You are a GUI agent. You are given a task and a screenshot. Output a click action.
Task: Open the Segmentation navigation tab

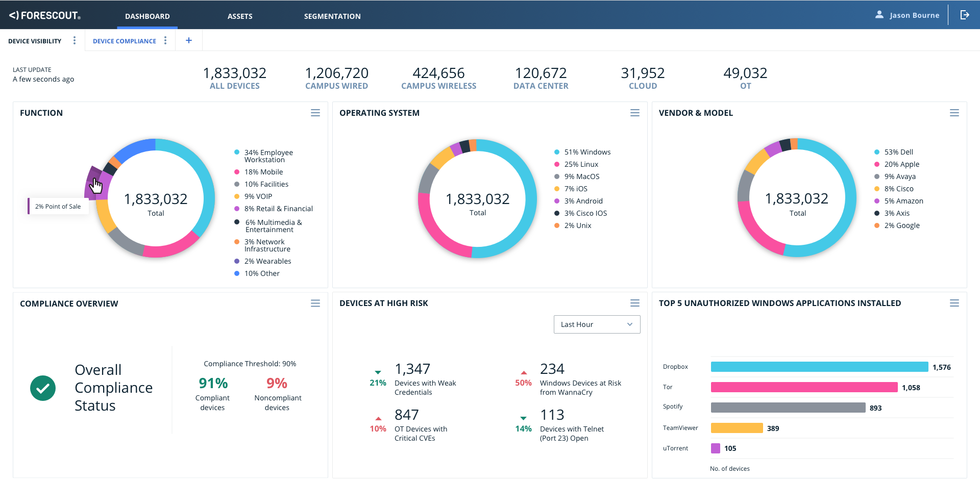332,16
